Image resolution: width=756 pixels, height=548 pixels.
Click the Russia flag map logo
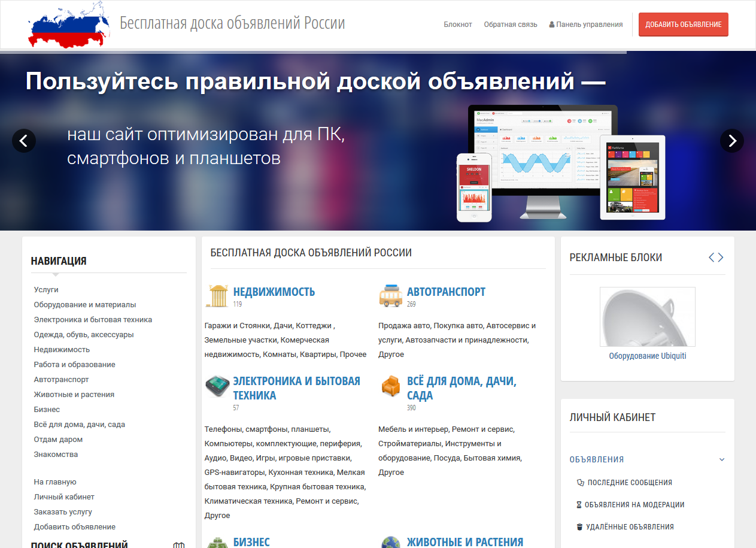[x=69, y=25]
